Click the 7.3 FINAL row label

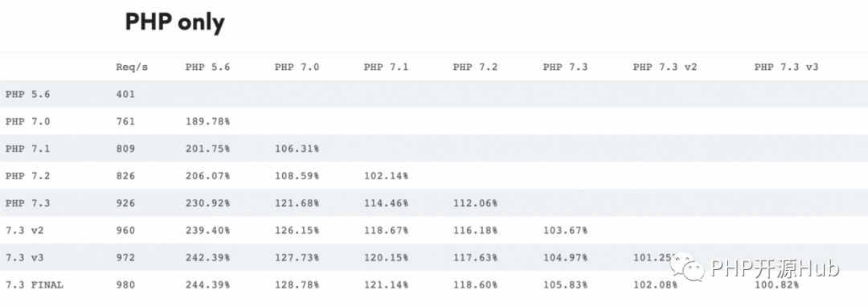(x=35, y=284)
